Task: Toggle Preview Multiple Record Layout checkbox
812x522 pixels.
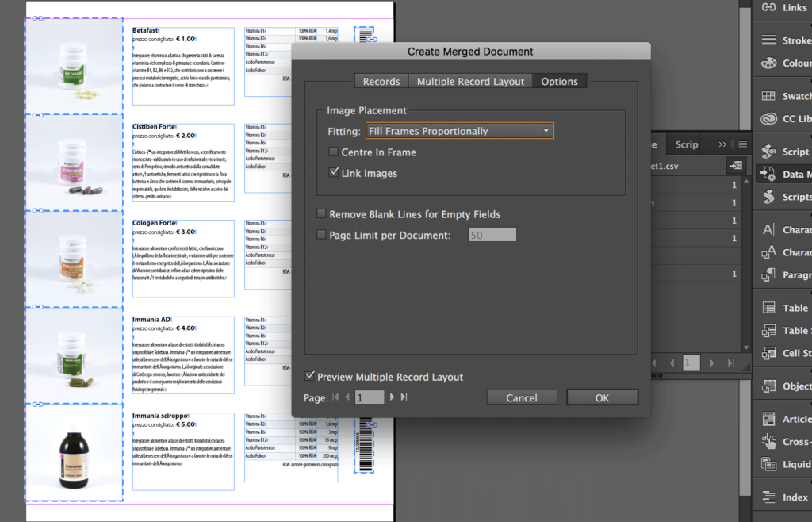Action: tap(310, 376)
